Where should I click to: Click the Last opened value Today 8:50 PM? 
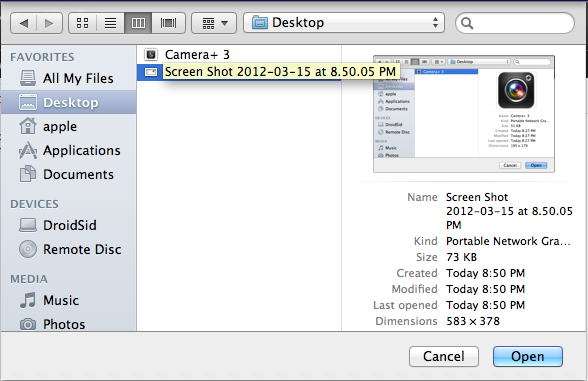485,305
